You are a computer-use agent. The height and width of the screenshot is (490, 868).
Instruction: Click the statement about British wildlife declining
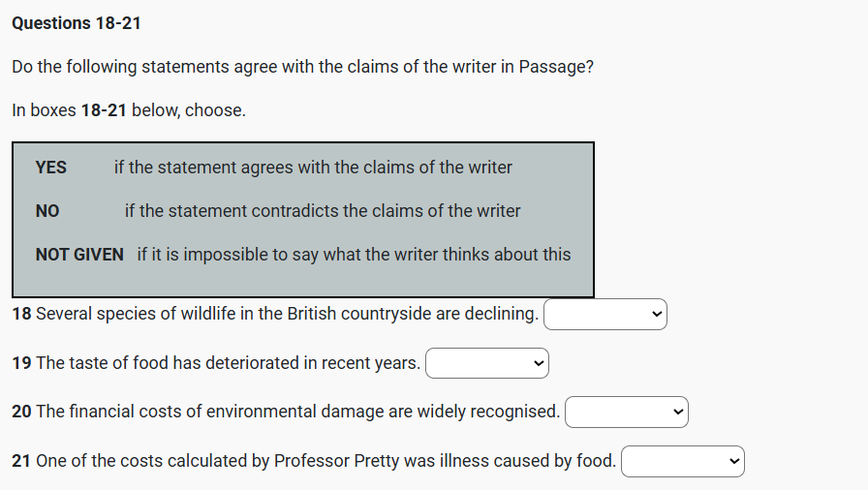(287, 314)
